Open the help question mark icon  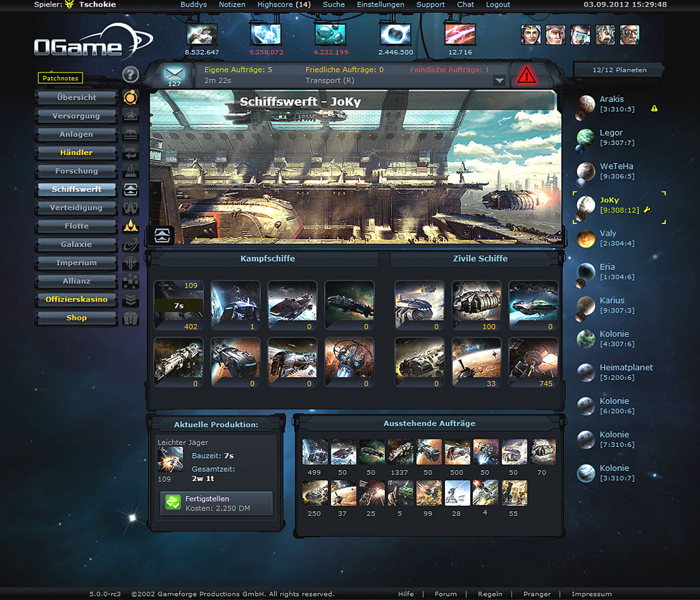coord(131,74)
